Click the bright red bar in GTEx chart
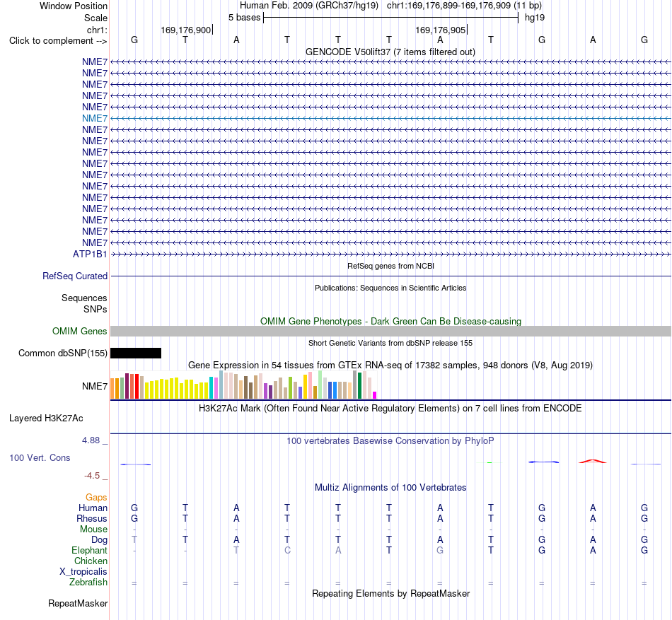 coord(137,387)
